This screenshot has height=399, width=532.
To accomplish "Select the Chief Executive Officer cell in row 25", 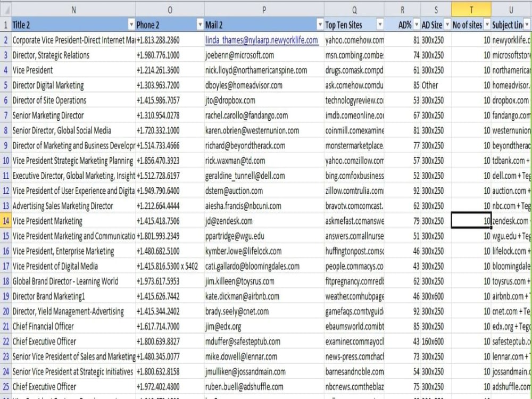I will pos(64,386).
